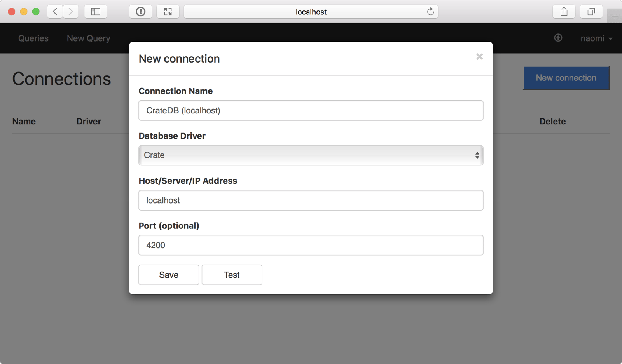Dismiss the New connection dialog with the X
The width and height of the screenshot is (622, 364).
[479, 57]
